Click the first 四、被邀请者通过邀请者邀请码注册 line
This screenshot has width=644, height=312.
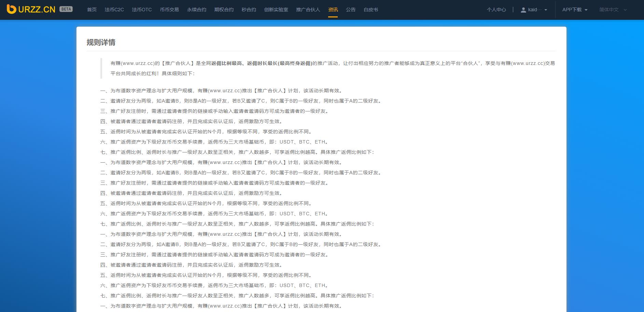click(192, 121)
